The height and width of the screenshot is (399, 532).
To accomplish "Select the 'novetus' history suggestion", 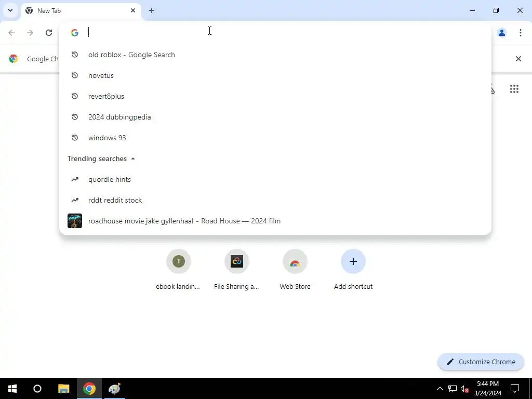I will tap(275, 75).
